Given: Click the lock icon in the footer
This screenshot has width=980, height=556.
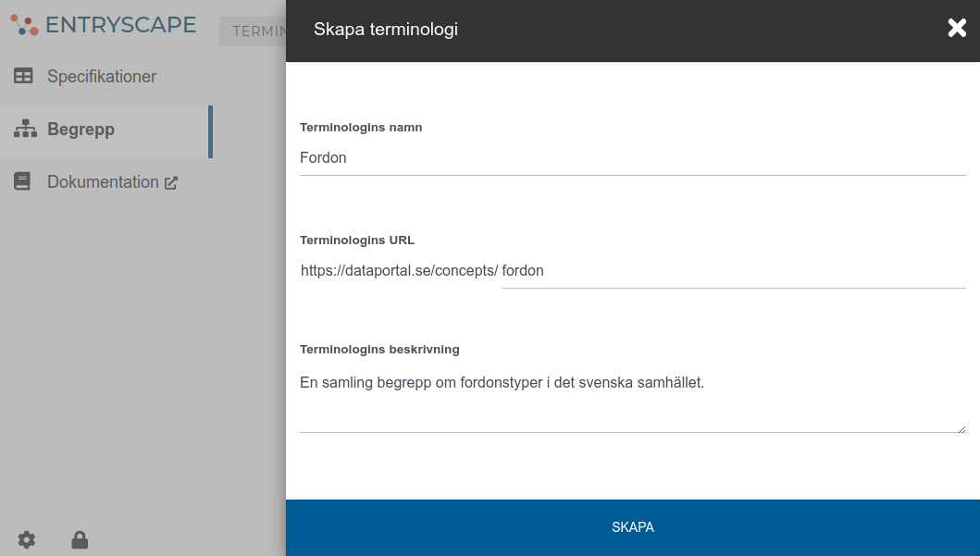Looking at the screenshot, I should [x=80, y=539].
